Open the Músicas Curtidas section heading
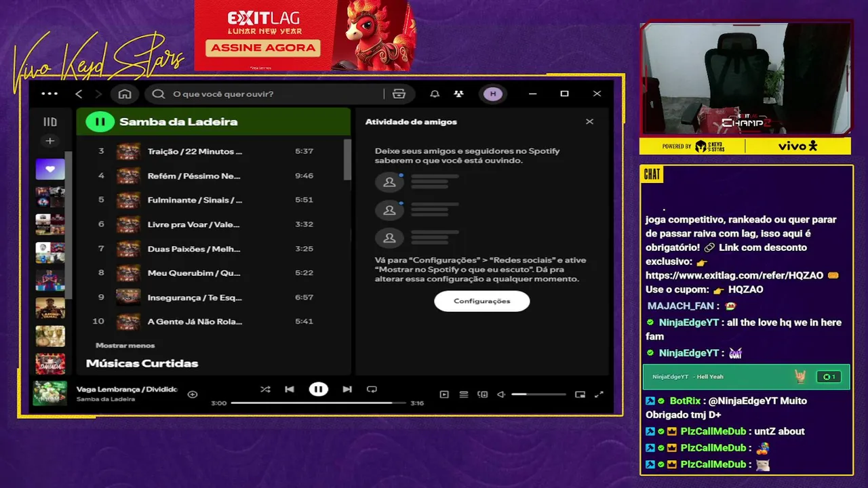Viewport: 868px width, 488px height. [142, 363]
